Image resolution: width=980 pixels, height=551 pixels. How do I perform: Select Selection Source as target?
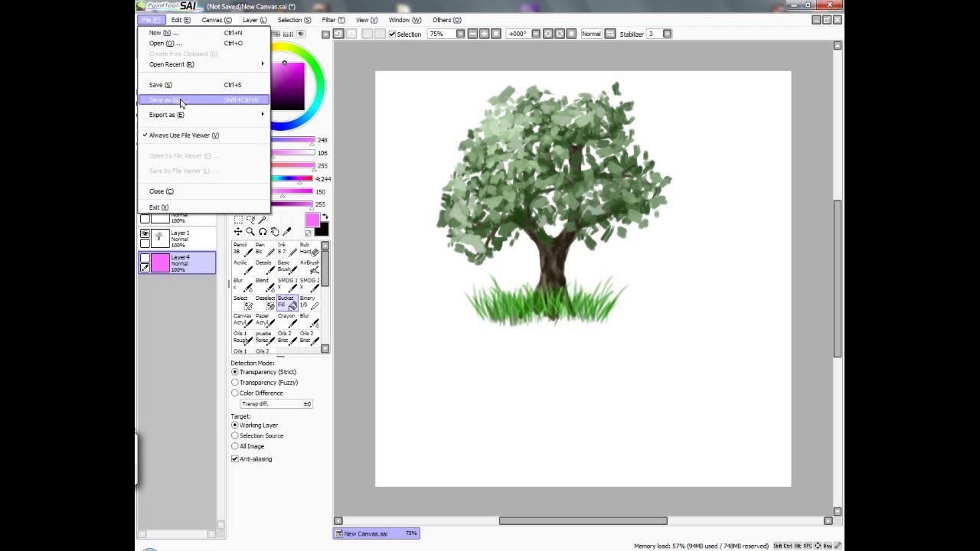[x=235, y=435]
